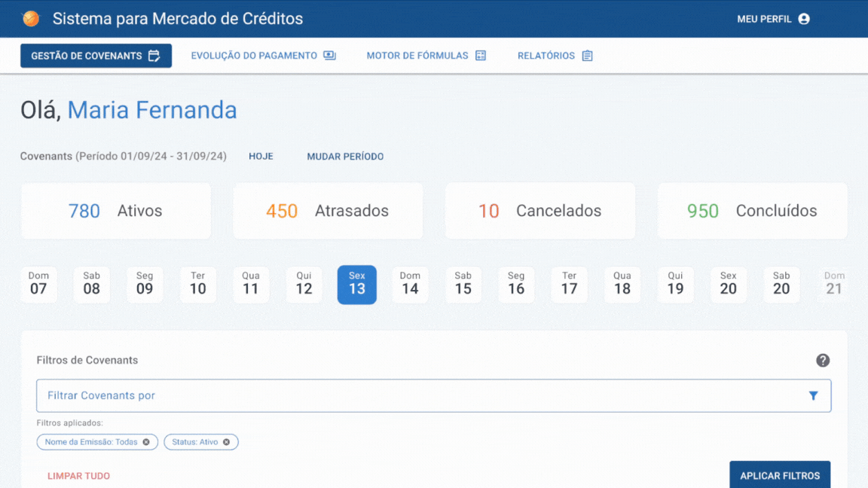The height and width of the screenshot is (488, 868).
Task: Remove the Nome da Emissão: Todas filter chip
Action: tap(146, 442)
